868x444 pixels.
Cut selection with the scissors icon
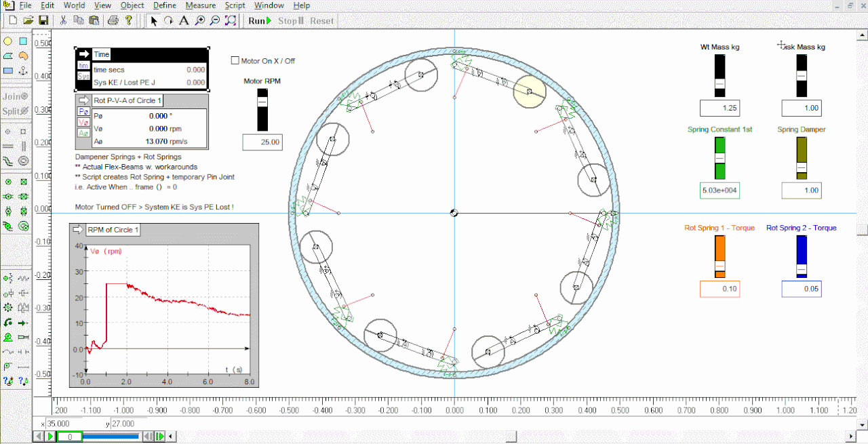(x=64, y=21)
